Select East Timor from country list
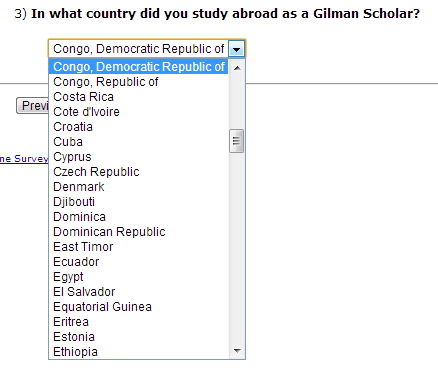 coord(139,247)
